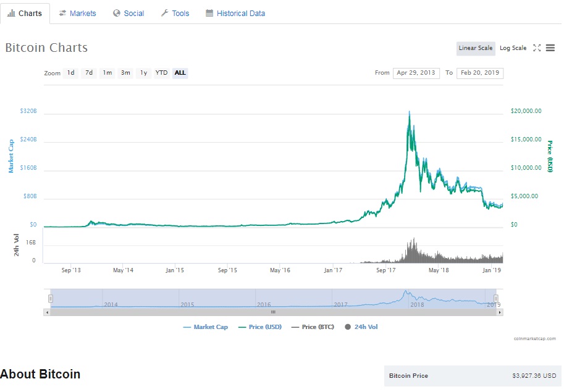Open the From date field
This screenshot has height=392, width=564.
pyautogui.click(x=416, y=73)
